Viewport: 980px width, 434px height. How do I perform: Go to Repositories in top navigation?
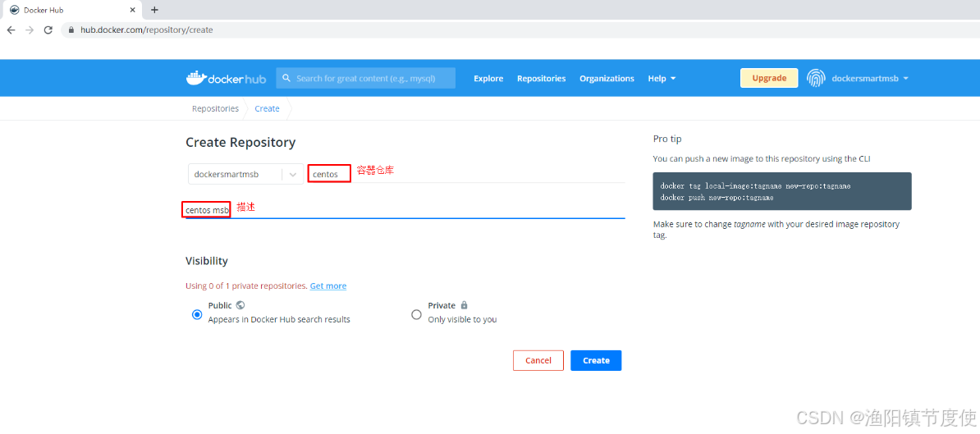[x=541, y=79]
